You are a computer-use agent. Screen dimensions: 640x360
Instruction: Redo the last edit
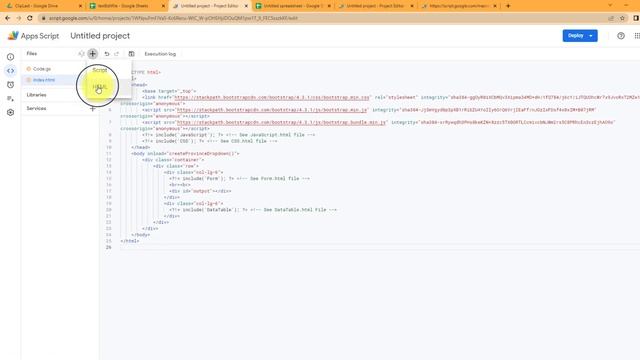117,53
